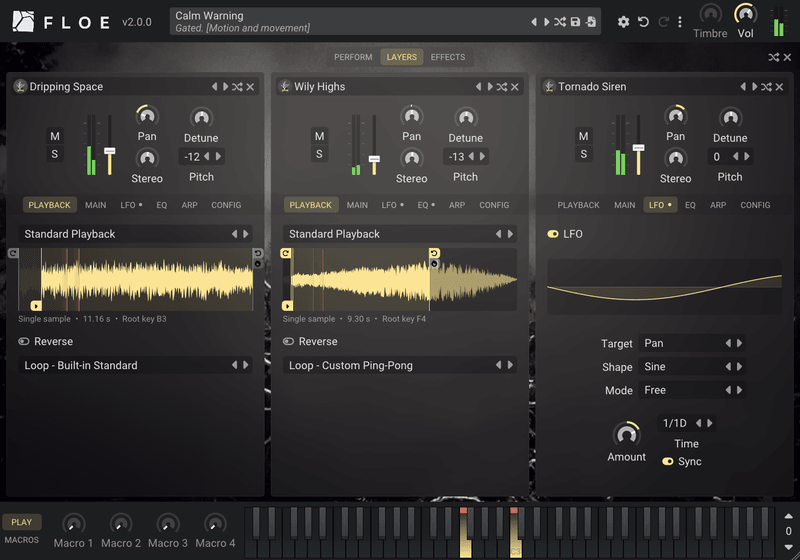The width and height of the screenshot is (800, 560).
Task: Increase Dripping Space Pitch value from -12
Action: point(218,156)
